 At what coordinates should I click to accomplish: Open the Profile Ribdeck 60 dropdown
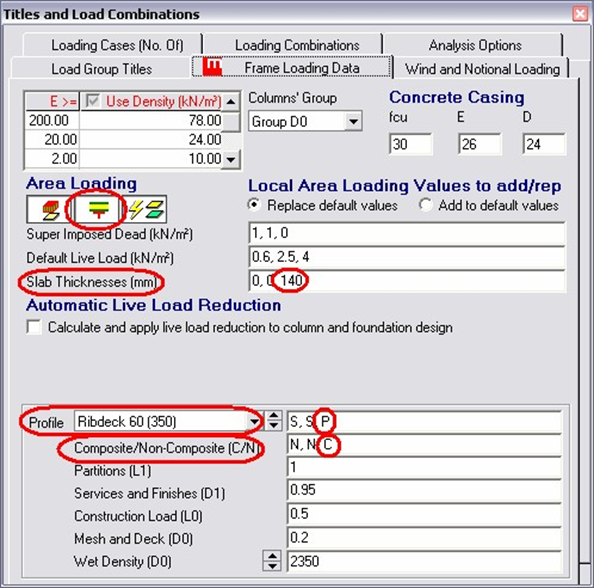point(254,421)
